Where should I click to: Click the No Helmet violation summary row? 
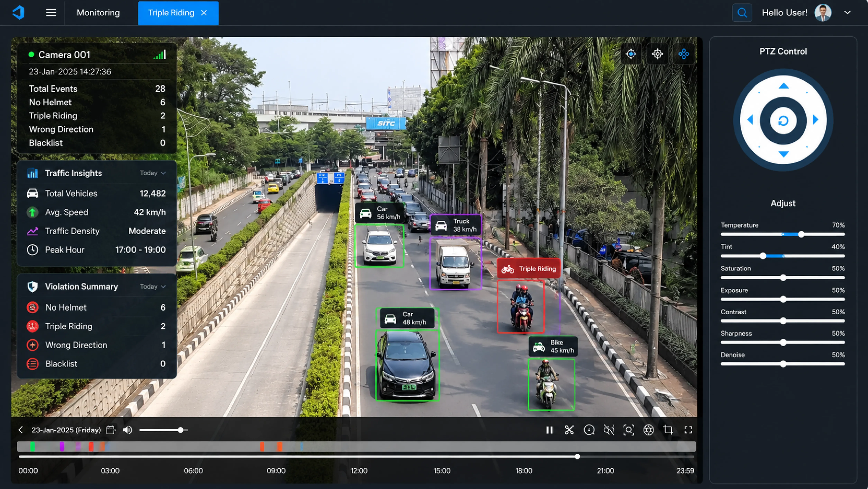(x=97, y=307)
